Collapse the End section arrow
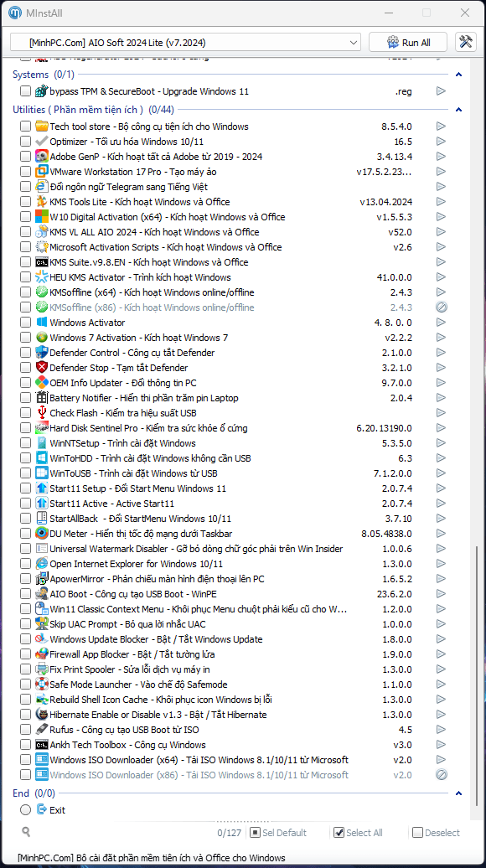The height and width of the screenshot is (868, 486). tap(458, 793)
